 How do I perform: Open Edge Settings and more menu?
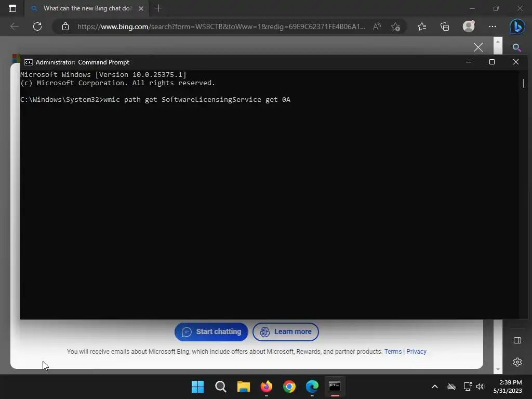(493, 26)
